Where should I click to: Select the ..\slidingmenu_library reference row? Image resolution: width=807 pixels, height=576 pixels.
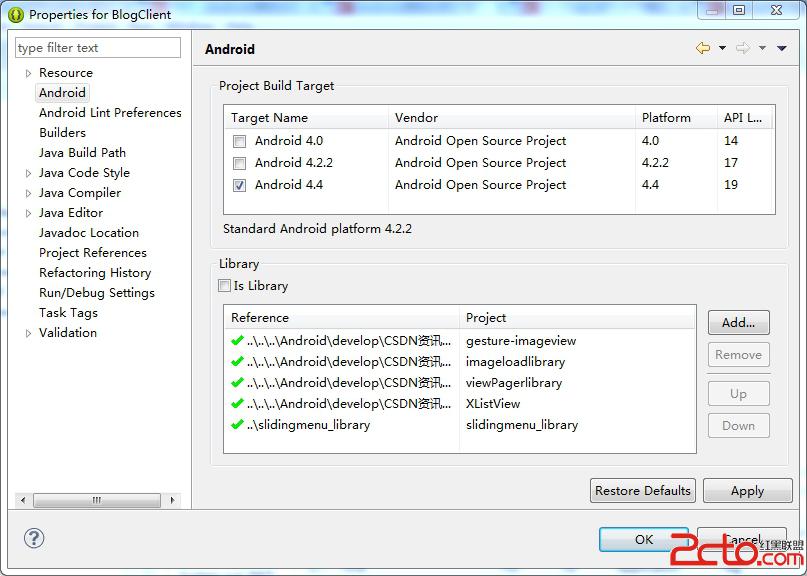click(x=308, y=425)
